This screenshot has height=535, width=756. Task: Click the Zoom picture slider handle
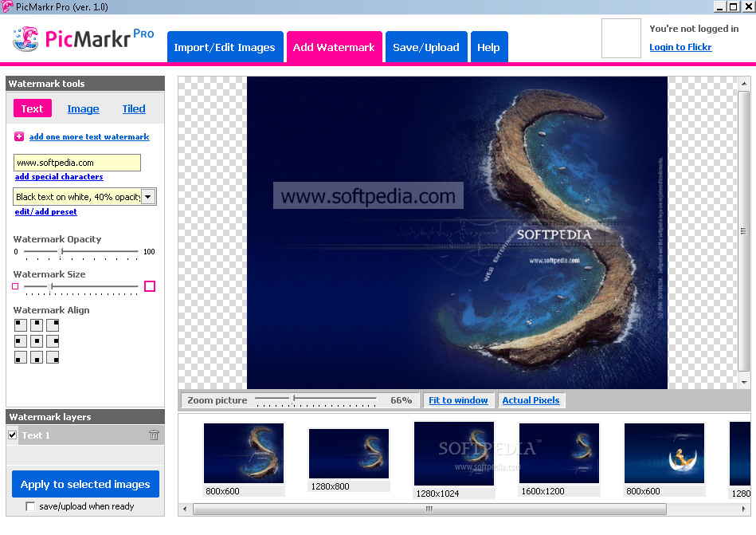point(293,398)
